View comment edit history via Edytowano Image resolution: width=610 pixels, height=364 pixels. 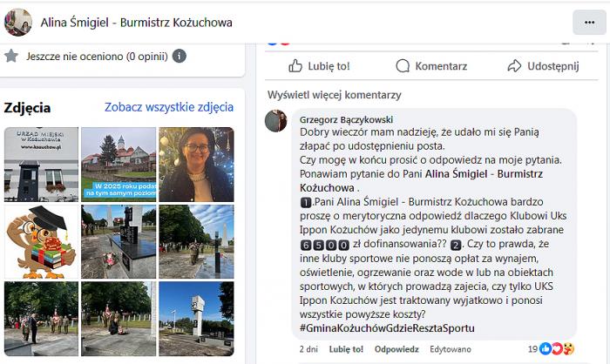pyautogui.click(x=451, y=349)
